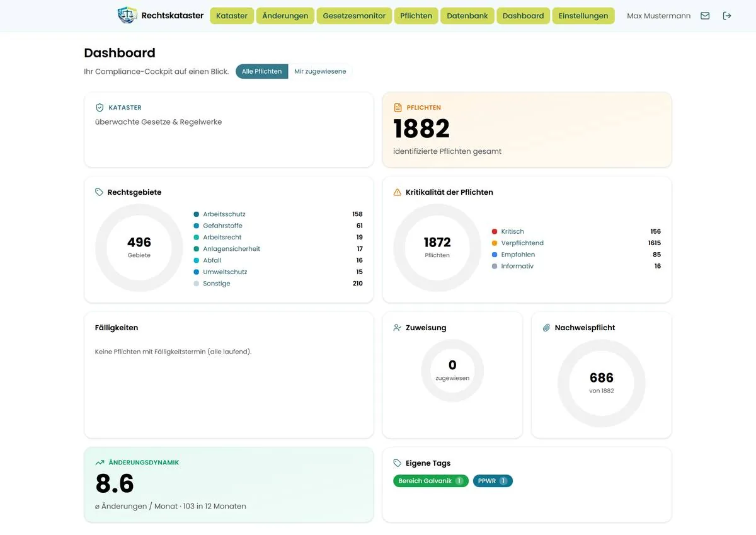Click the Zuweisung user icon

click(397, 328)
